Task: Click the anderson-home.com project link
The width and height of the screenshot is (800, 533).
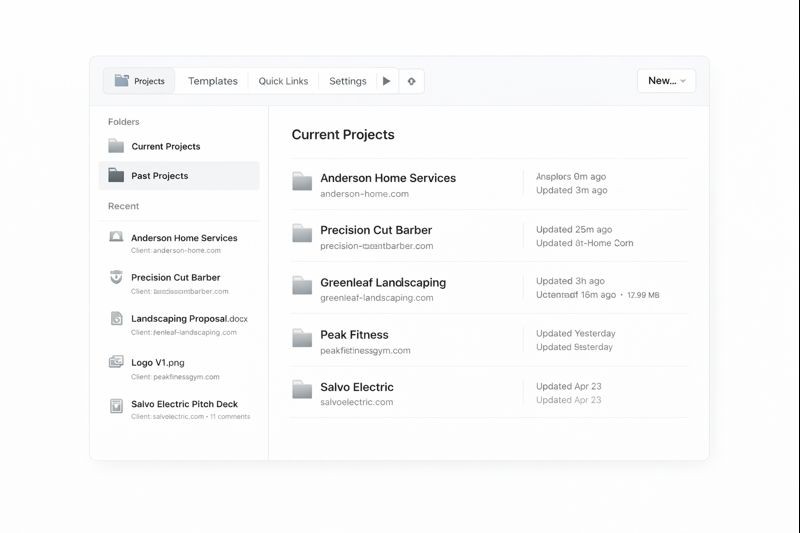Action: (364, 194)
